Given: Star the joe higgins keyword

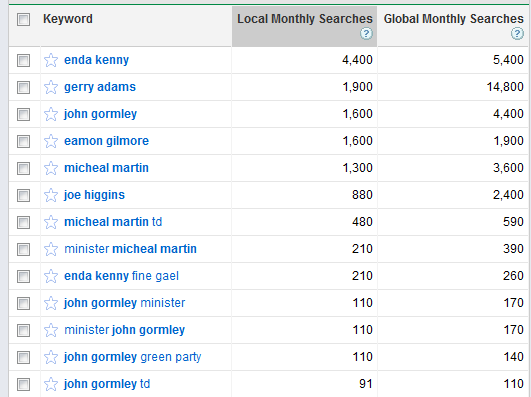Looking at the screenshot, I should pos(51,195).
